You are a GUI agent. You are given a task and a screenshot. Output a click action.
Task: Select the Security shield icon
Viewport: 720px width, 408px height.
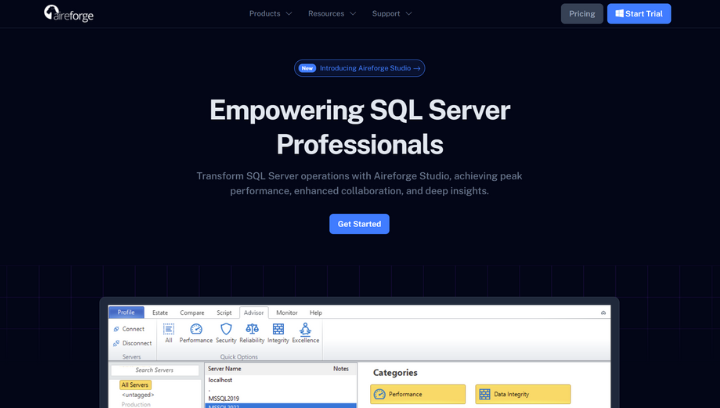click(226, 330)
